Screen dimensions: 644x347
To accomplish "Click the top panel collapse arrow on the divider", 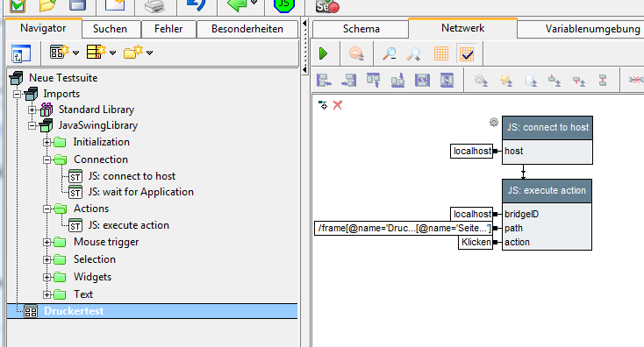I will pos(304,24).
